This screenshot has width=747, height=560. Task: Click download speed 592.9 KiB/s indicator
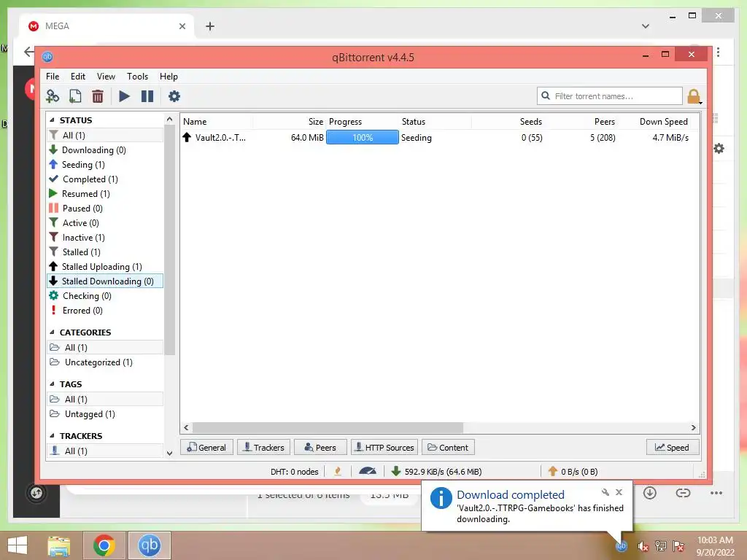[x=436, y=472]
